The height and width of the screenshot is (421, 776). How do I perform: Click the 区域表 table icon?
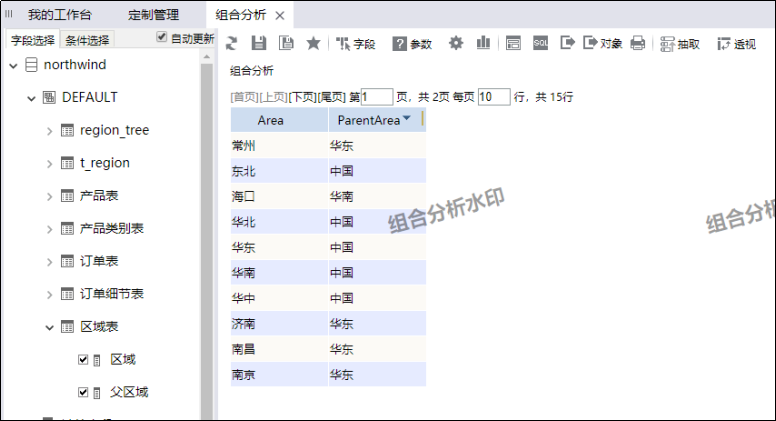pyautogui.click(x=67, y=327)
